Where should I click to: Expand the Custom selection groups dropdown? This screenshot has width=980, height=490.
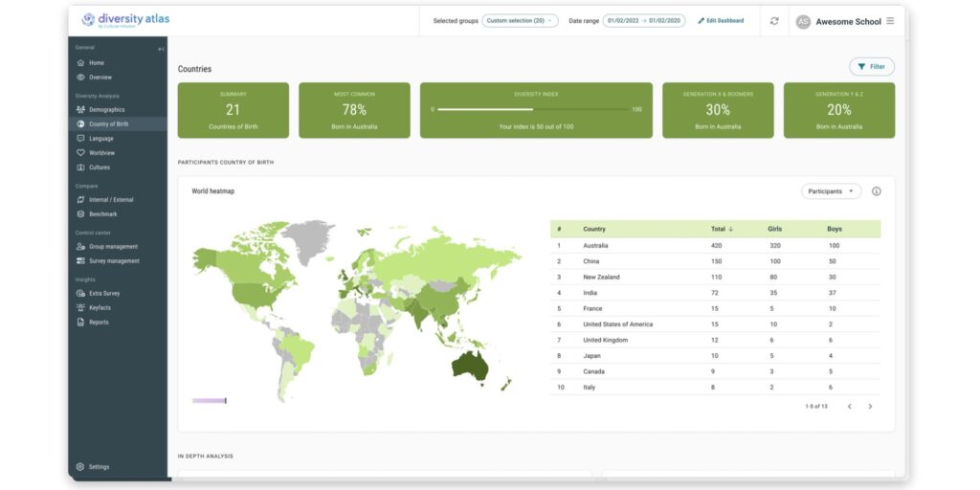520,21
